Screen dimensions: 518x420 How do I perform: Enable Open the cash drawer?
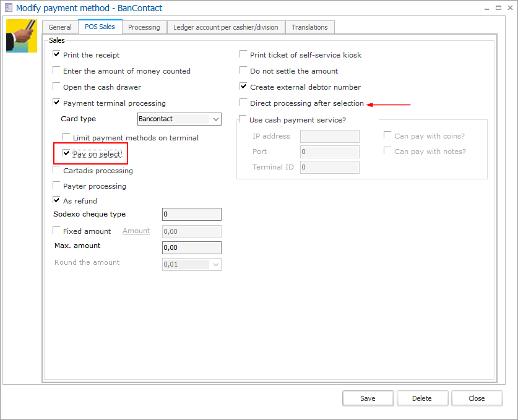point(57,87)
